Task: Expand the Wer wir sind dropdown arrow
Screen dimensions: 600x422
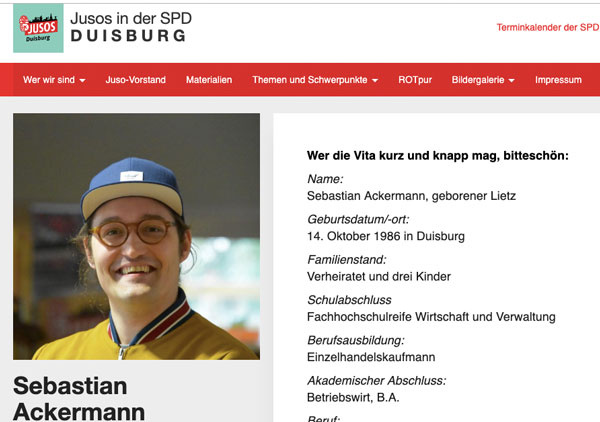Action: (83, 80)
